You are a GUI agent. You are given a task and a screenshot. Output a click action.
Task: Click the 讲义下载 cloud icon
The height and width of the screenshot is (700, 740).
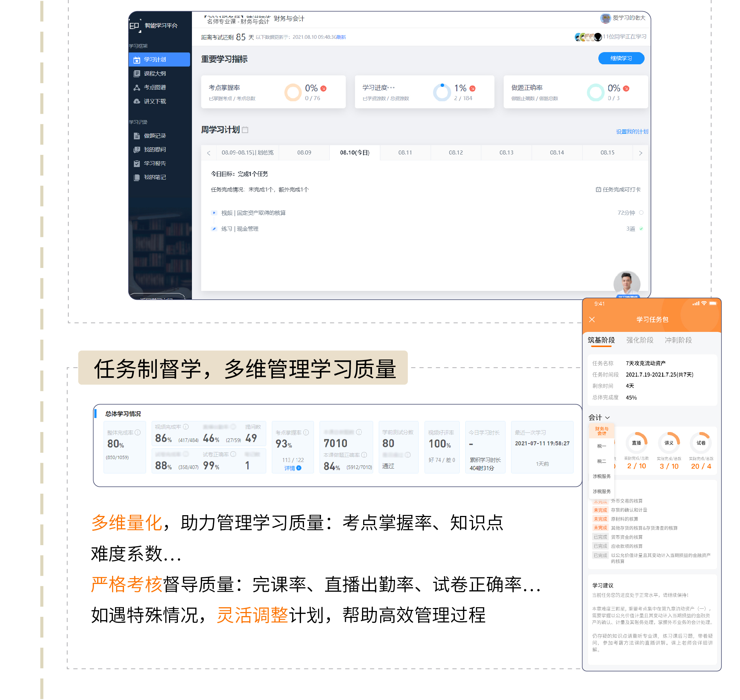137,101
